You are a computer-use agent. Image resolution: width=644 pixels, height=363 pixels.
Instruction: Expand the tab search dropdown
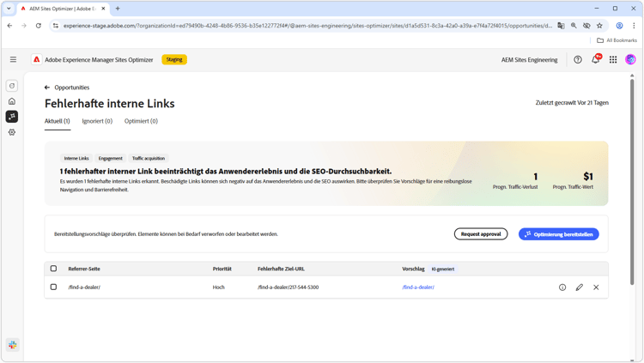pyautogui.click(x=9, y=9)
